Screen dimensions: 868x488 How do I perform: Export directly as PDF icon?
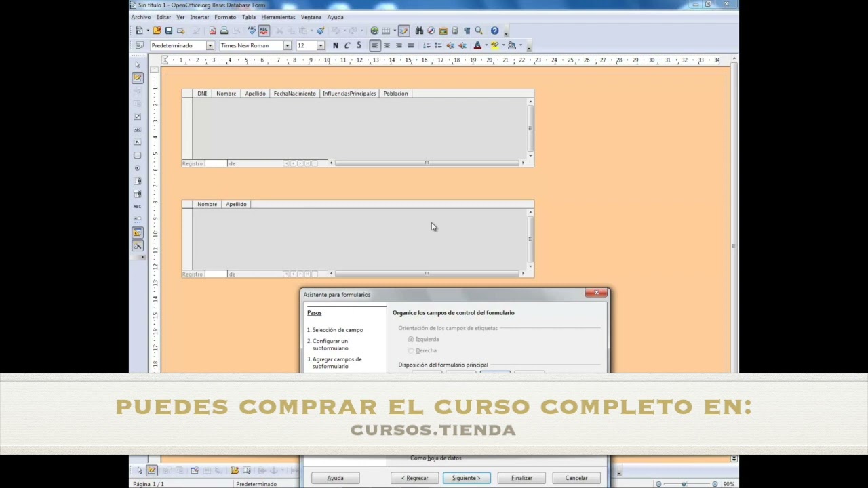tap(212, 30)
